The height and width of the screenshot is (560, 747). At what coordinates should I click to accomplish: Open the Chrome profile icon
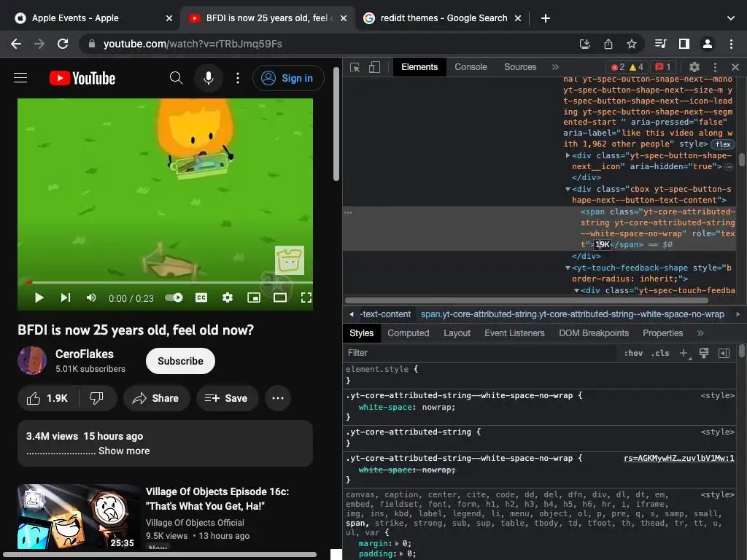[708, 44]
